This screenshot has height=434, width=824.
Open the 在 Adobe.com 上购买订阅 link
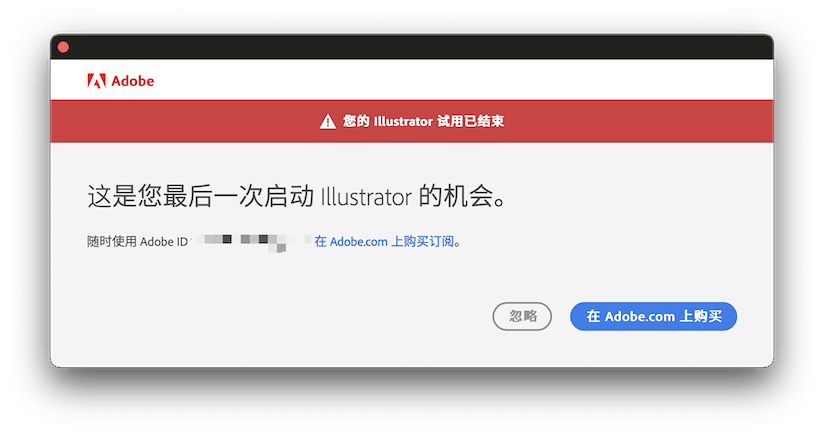point(384,242)
